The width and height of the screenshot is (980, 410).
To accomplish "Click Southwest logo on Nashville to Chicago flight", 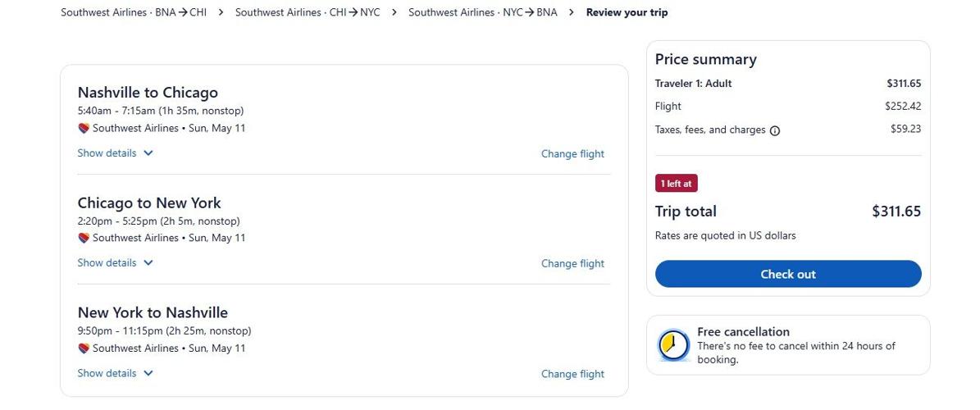I will 84,129.
